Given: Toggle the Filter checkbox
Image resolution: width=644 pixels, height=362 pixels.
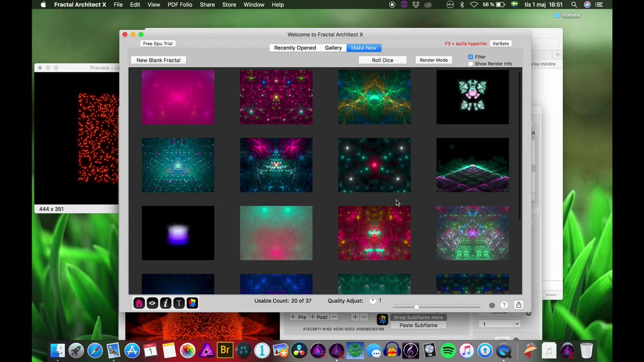Looking at the screenshot, I should click(x=471, y=57).
